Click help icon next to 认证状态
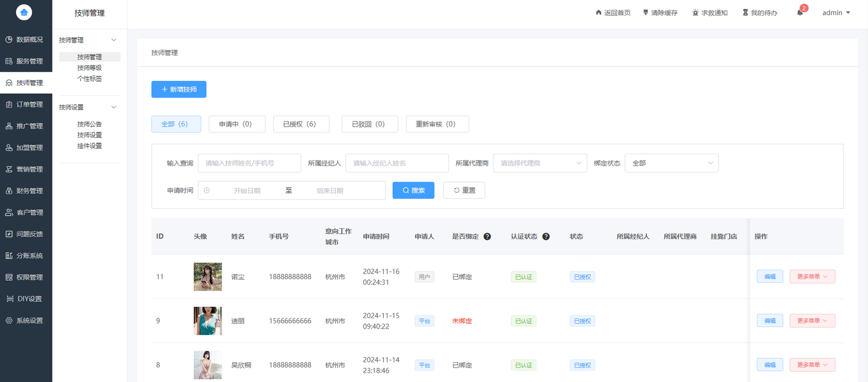The width and height of the screenshot is (868, 382). [546, 237]
